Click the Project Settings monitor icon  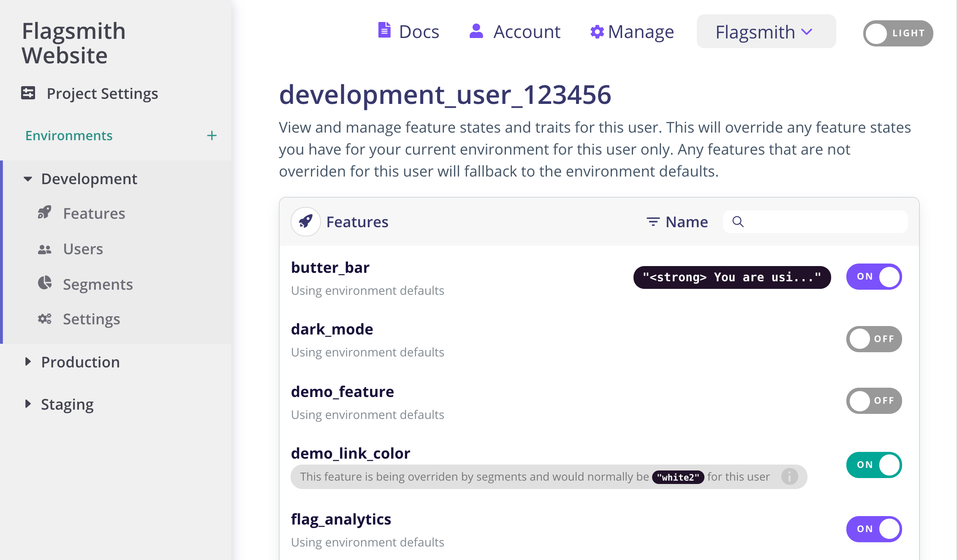click(x=28, y=93)
